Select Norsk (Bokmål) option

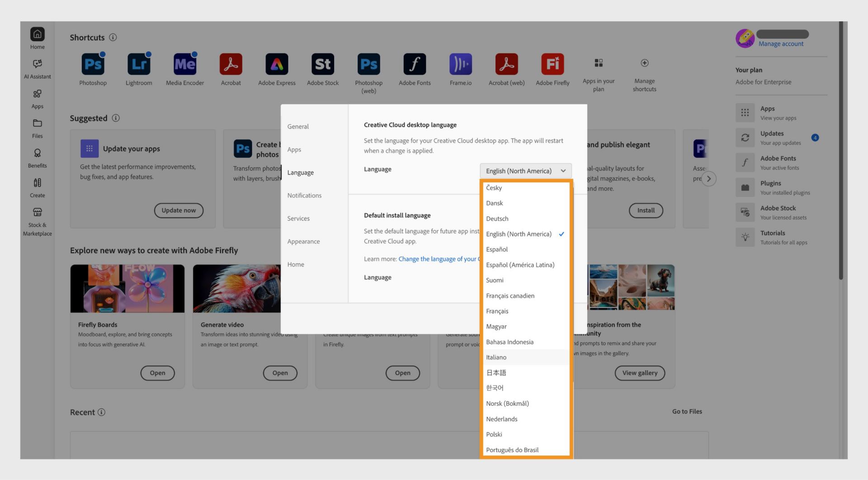(x=525, y=404)
